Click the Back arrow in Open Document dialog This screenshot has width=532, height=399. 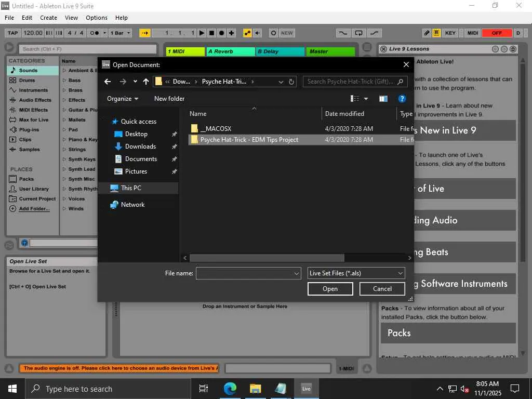(x=108, y=82)
